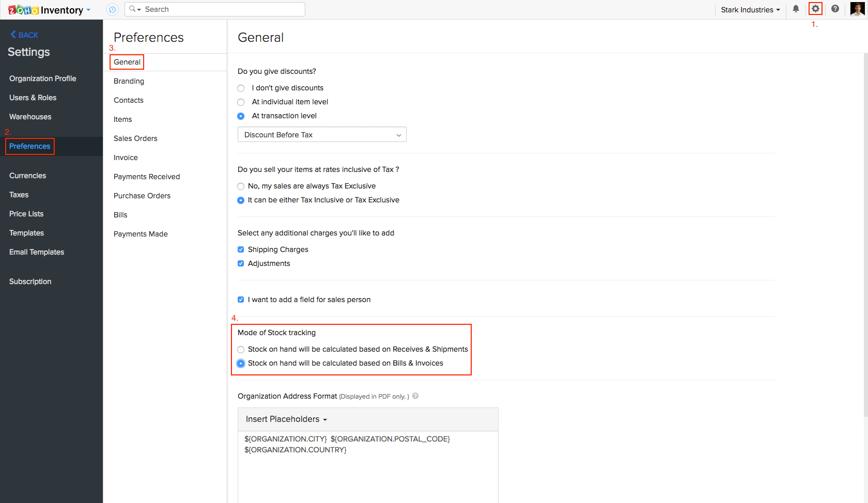Screen dimensions: 868x503
Task: Click the recent history clock icon beside search
Action: (112, 9)
